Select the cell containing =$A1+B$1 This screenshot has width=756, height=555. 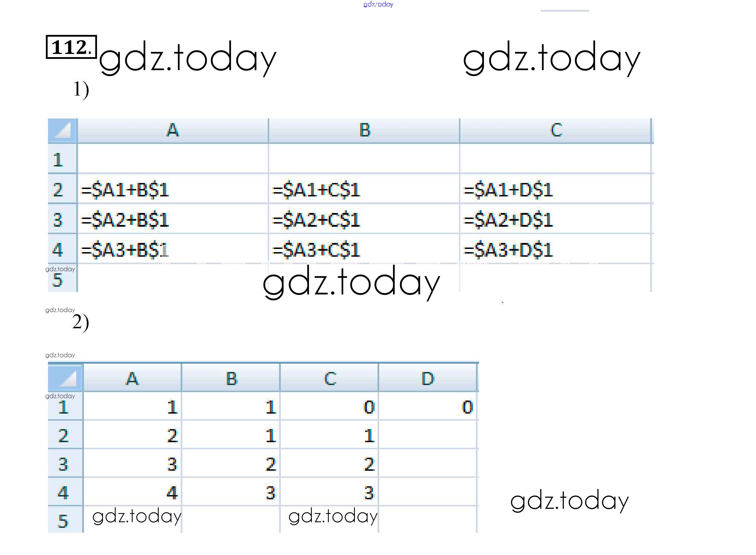(x=173, y=189)
